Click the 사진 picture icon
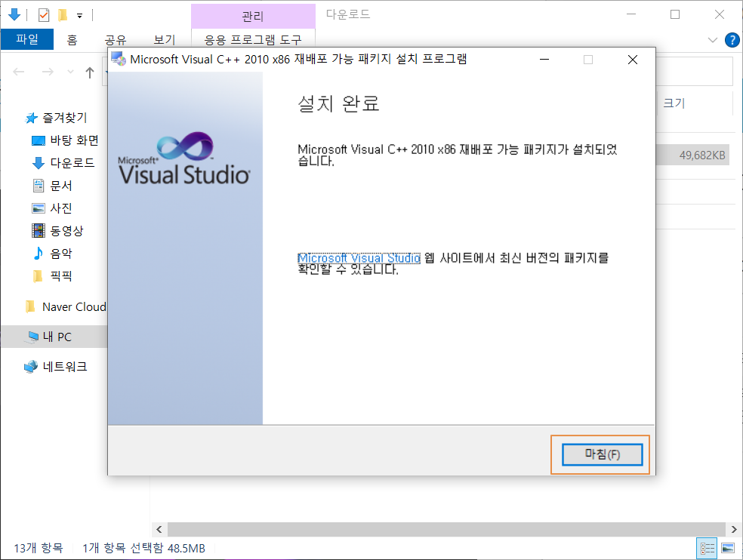The width and height of the screenshot is (743, 560). pyautogui.click(x=39, y=208)
